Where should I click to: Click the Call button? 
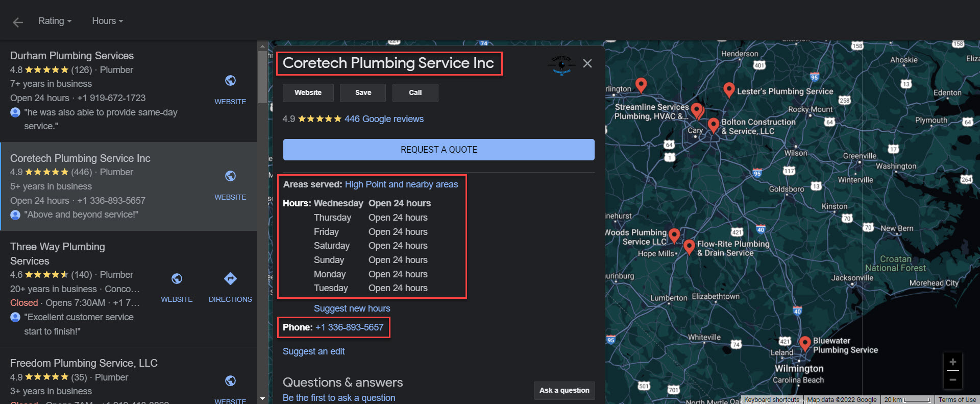pos(415,92)
